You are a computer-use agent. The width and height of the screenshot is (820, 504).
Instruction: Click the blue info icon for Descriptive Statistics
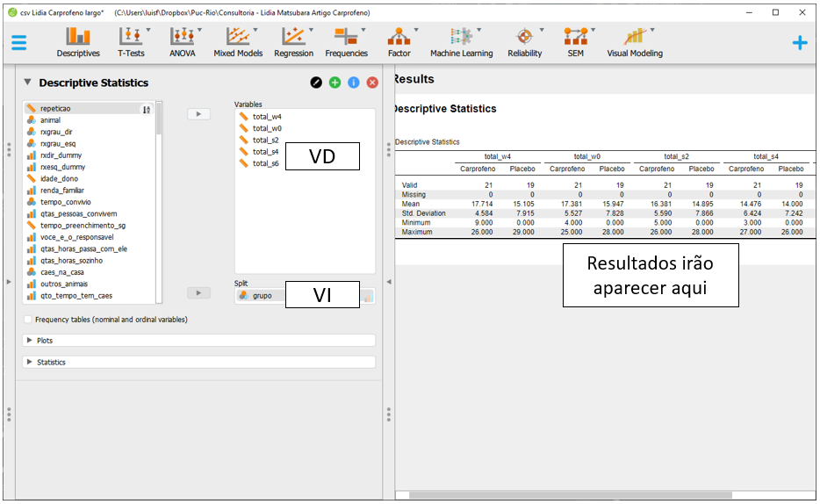click(x=354, y=83)
